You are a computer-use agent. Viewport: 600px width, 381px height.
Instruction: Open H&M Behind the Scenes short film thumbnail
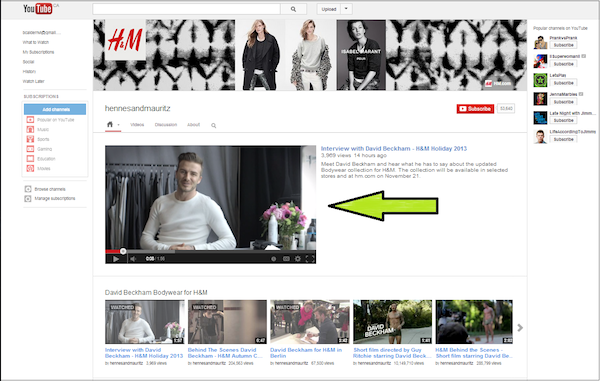(x=474, y=322)
